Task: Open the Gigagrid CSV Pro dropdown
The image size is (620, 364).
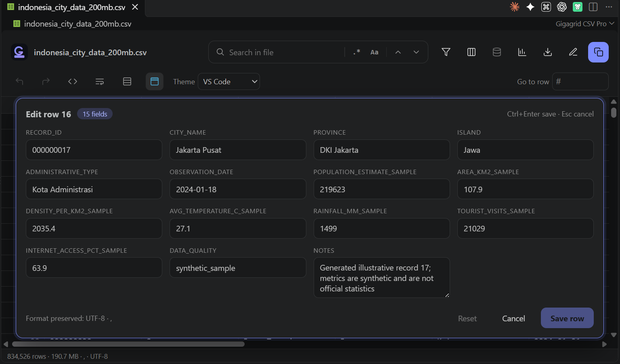Action: click(x=585, y=24)
